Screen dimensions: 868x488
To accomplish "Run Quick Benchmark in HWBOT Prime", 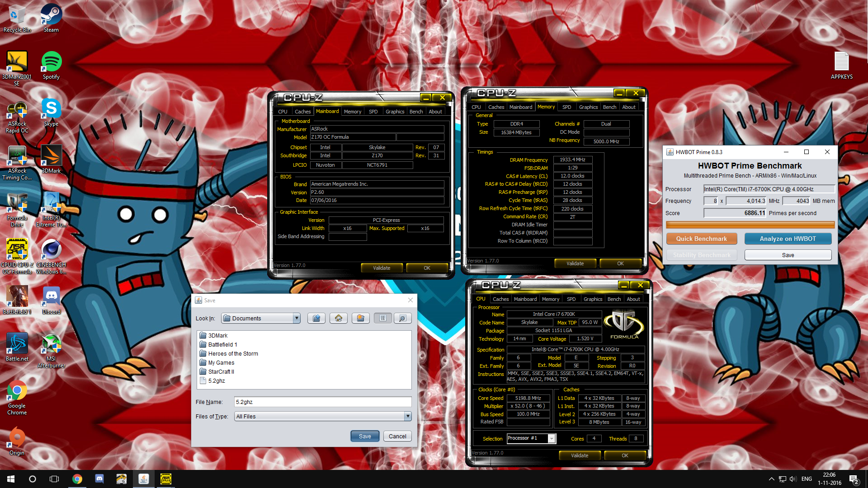I will (x=702, y=239).
